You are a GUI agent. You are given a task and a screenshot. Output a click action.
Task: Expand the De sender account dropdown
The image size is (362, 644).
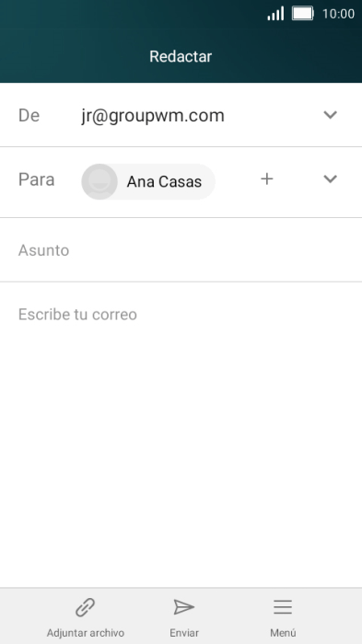[x=331, y=115]
